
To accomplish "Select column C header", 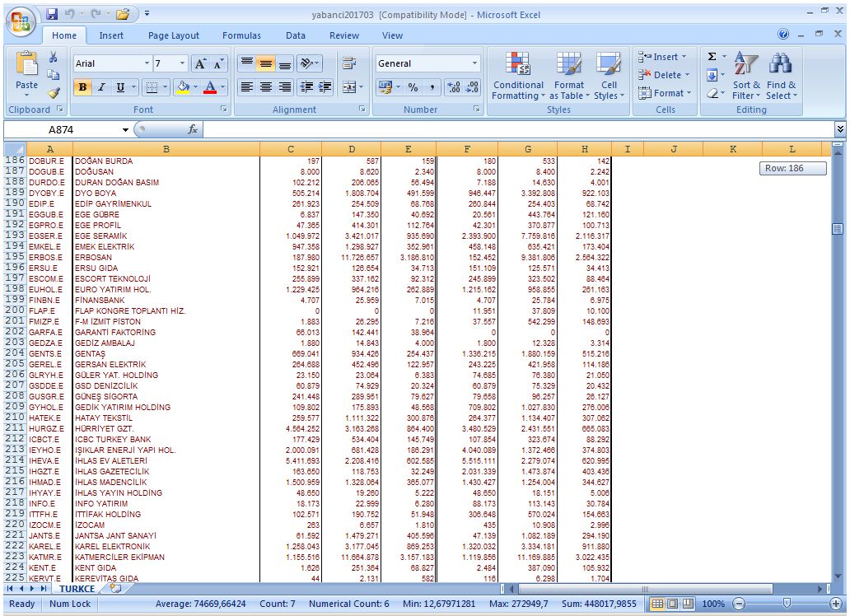I will [x=291, y=149].
